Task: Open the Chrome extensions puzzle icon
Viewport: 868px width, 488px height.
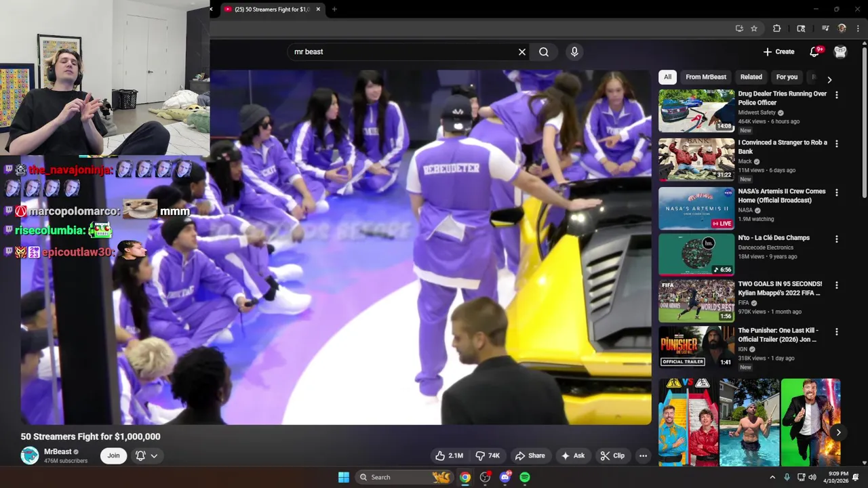Action: (x=777, y=28)
